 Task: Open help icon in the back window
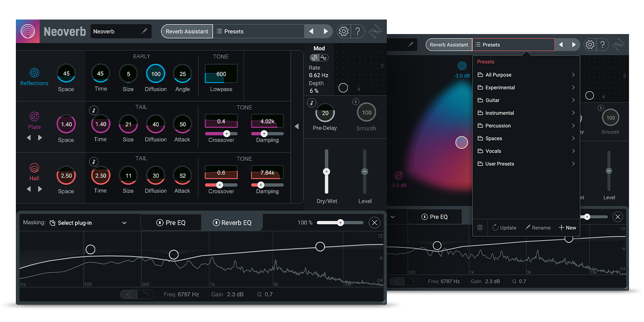(x=602, y=44)
